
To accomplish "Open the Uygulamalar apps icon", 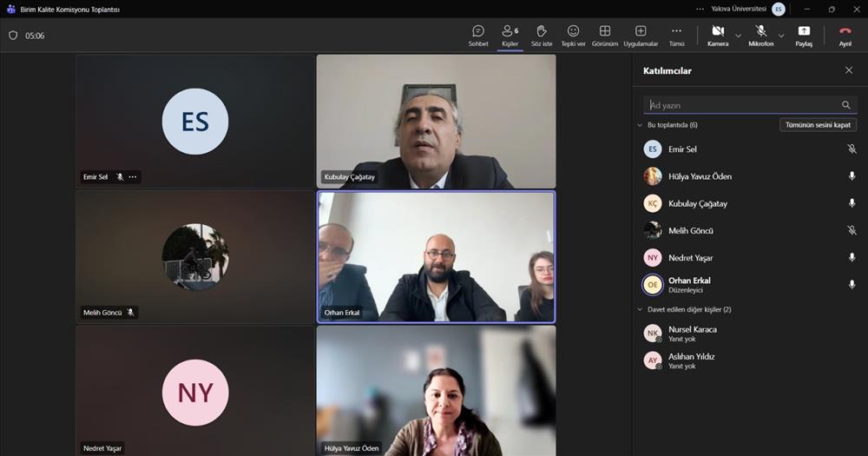I will (x=641, y=32).
